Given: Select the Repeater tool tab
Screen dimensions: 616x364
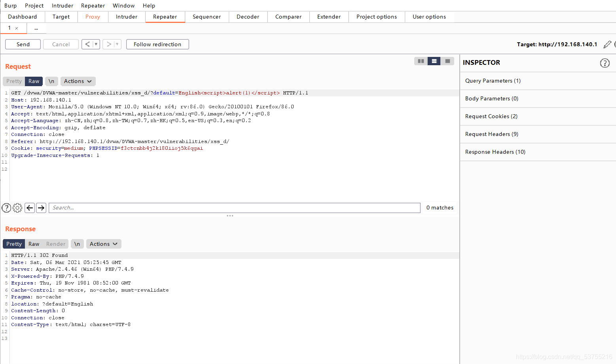Looking at the screenshot, I should [165, 17].
